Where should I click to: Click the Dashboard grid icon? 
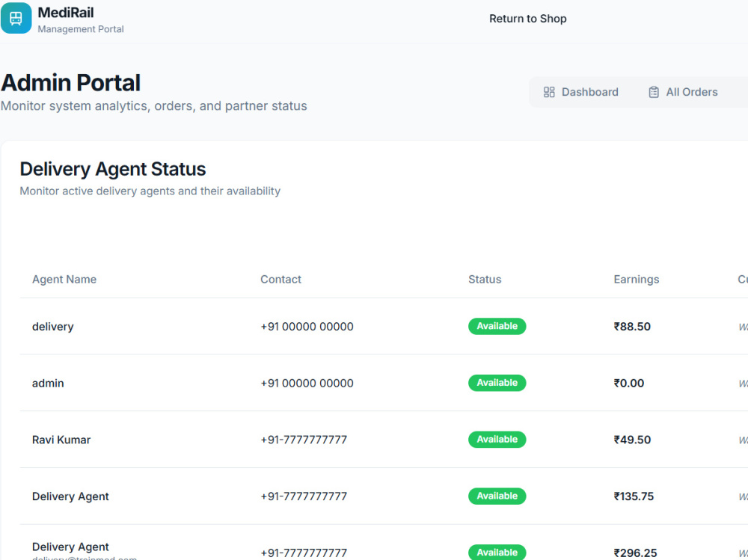pyautogui.click(x=549, y=92)
